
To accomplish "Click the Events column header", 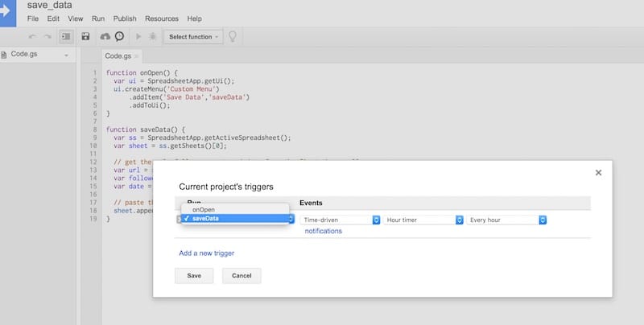I will point(311,203).
